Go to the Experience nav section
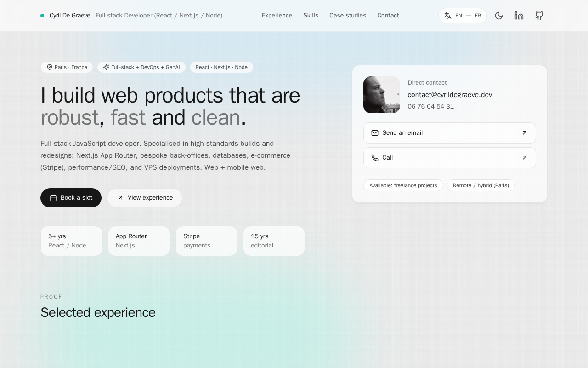Viewport: 588px width, 368px height. pos(277,16)
